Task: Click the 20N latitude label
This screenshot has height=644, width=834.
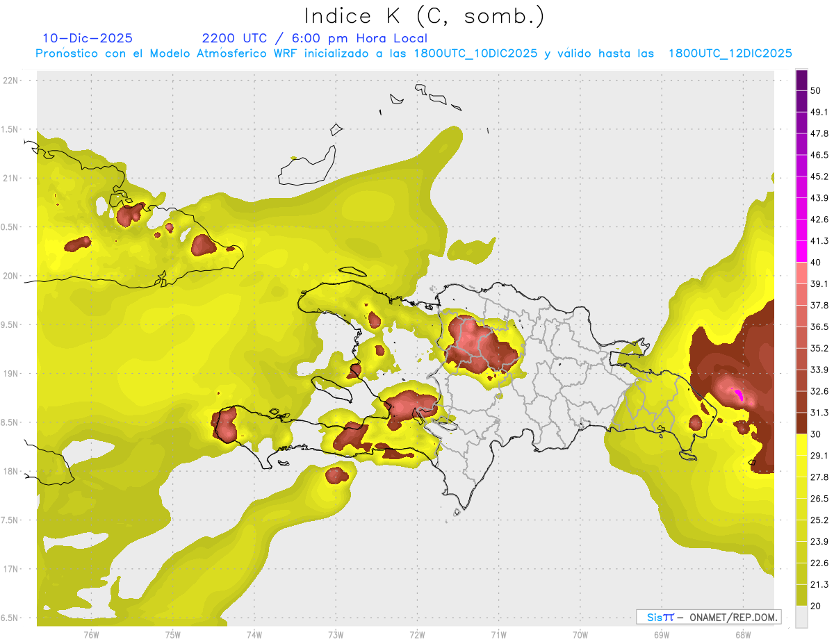Action: coord(11,276)
